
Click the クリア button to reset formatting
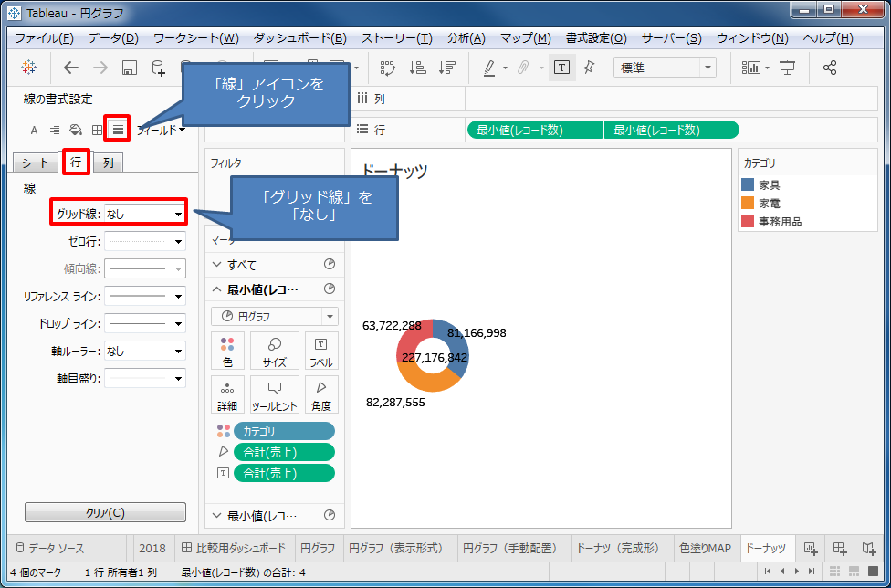104,512
